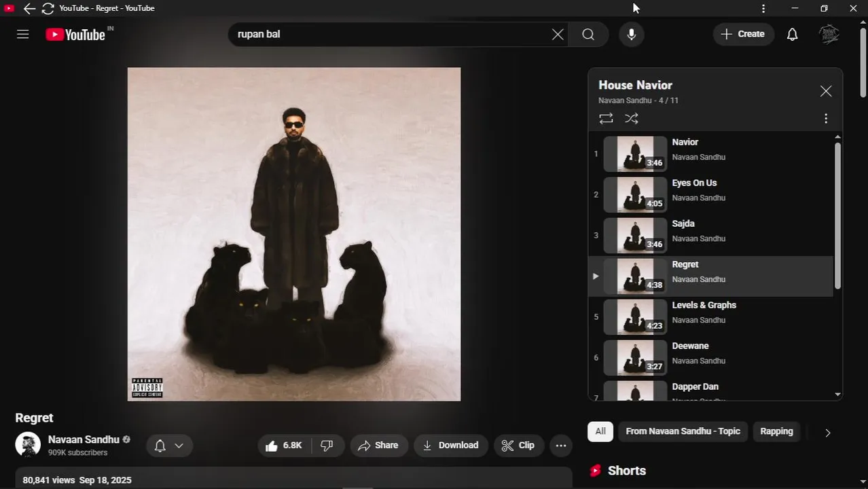The width and height of the screenshot is (868, 489).
Task: Open account avatar menu
Action: [x=829, y=34]
